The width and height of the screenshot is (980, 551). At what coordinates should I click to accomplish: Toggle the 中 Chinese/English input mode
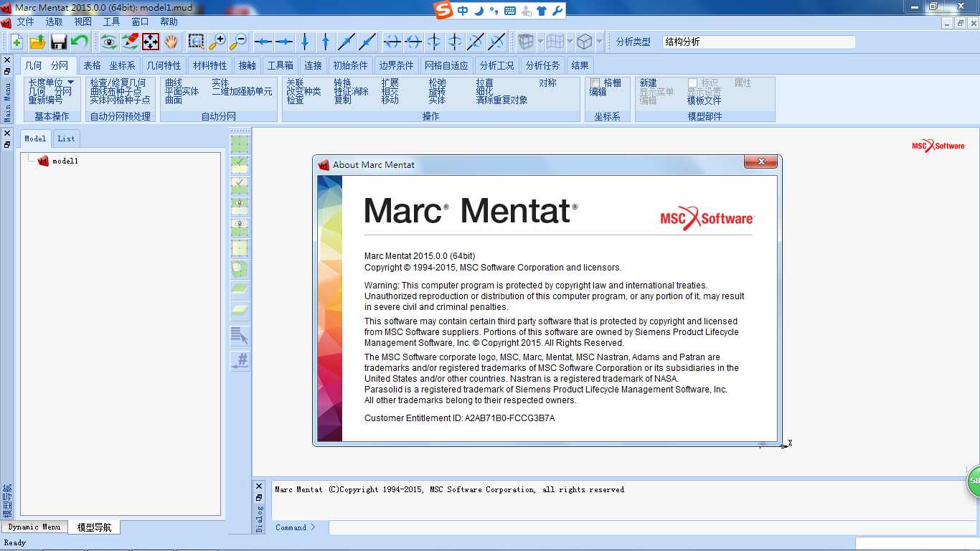click(463, 10)
